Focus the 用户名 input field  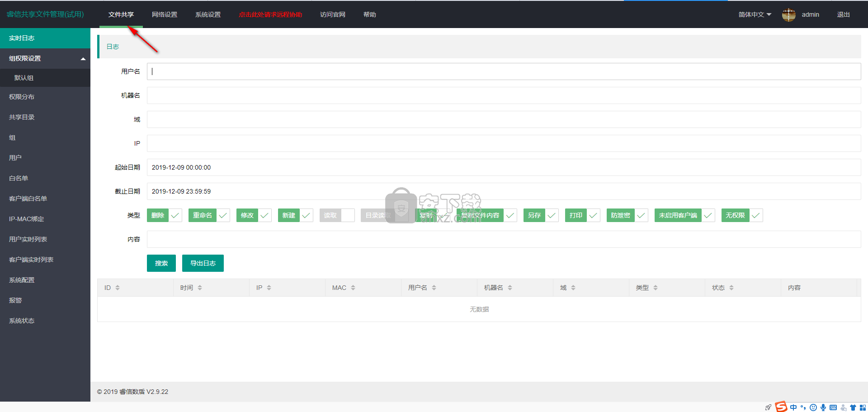pyautogui.click(x=504, y=71)
